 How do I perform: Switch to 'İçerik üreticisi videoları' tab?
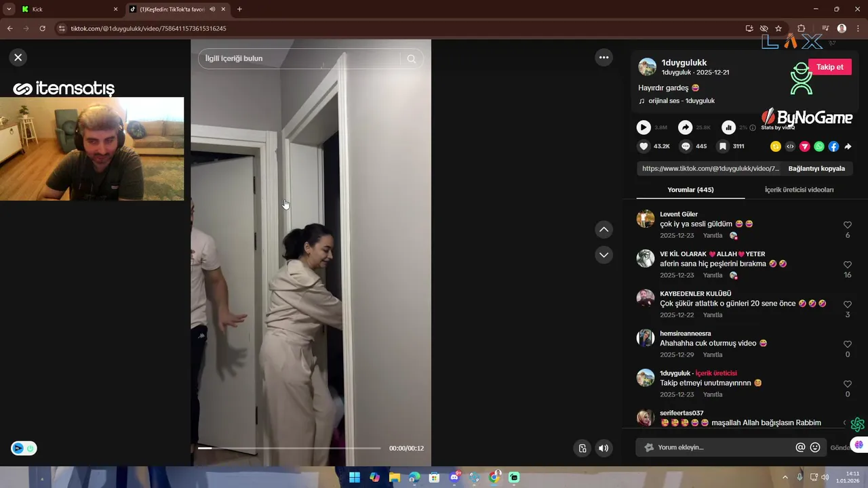click(x=799, y=190)
